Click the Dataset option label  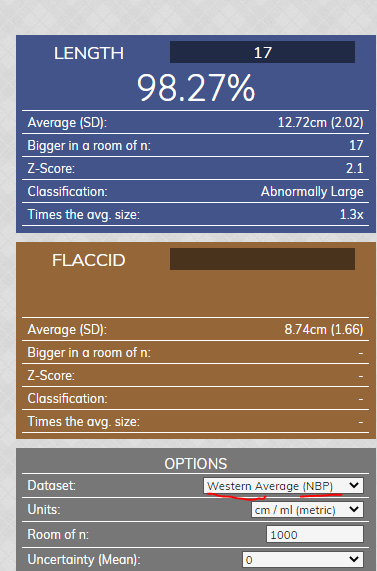(x=51, y=485)
